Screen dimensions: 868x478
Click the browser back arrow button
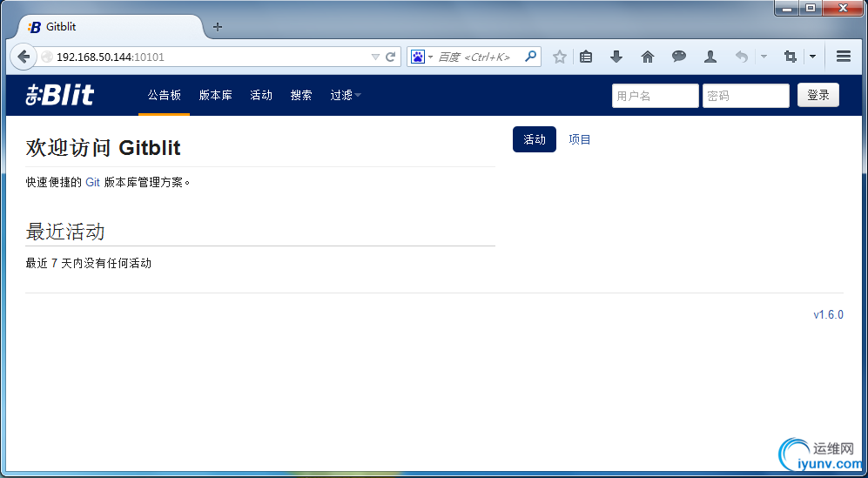pyautogui.click(x=24, y=57)
